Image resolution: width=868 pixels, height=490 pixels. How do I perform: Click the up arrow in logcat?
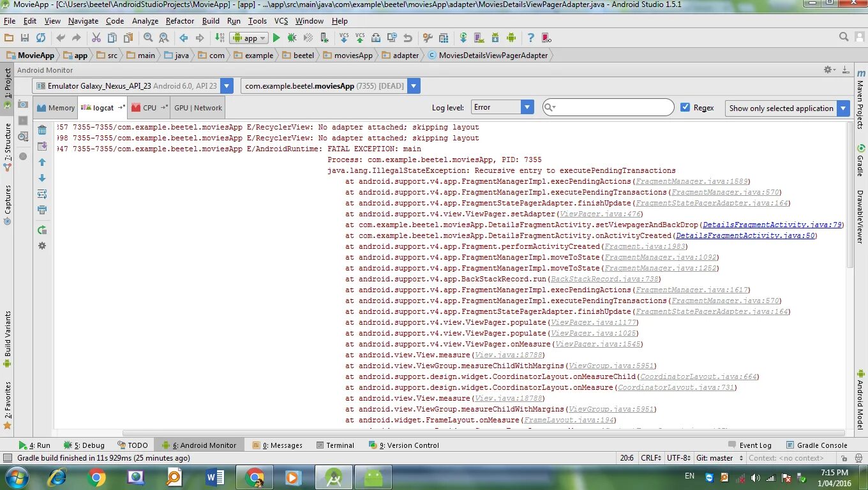coord(42,162)
